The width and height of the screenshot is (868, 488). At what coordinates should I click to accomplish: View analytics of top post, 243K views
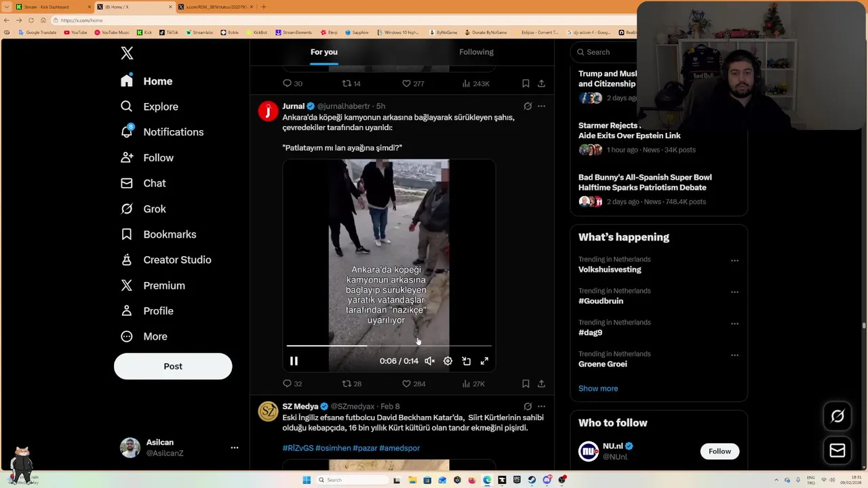475,83
